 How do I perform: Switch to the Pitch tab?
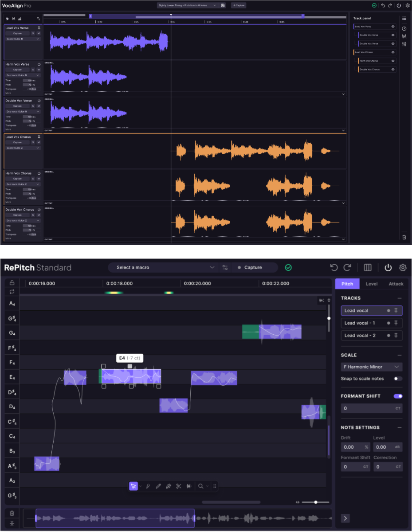pos(347,284)
